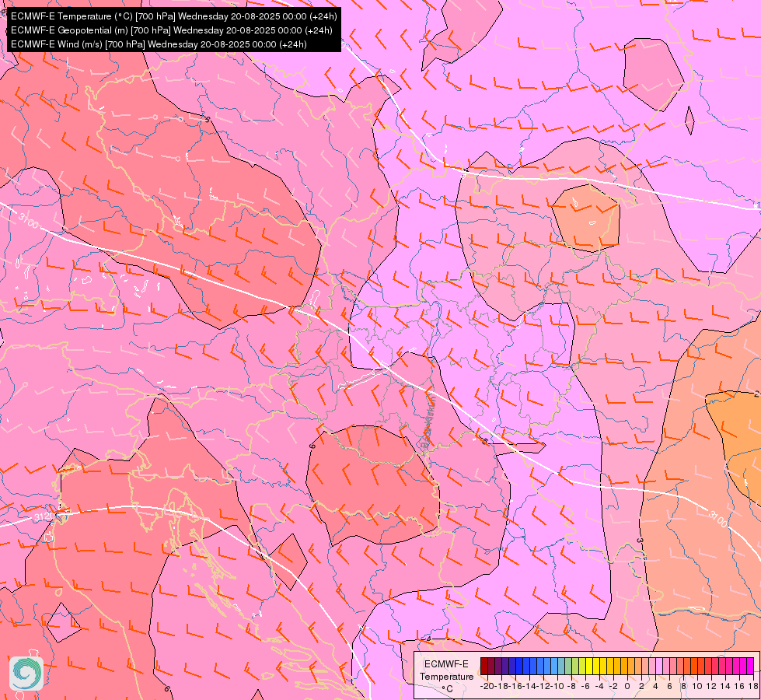Click the 14 tick label in the legend

pyautogui.click(x=725, y=686)
